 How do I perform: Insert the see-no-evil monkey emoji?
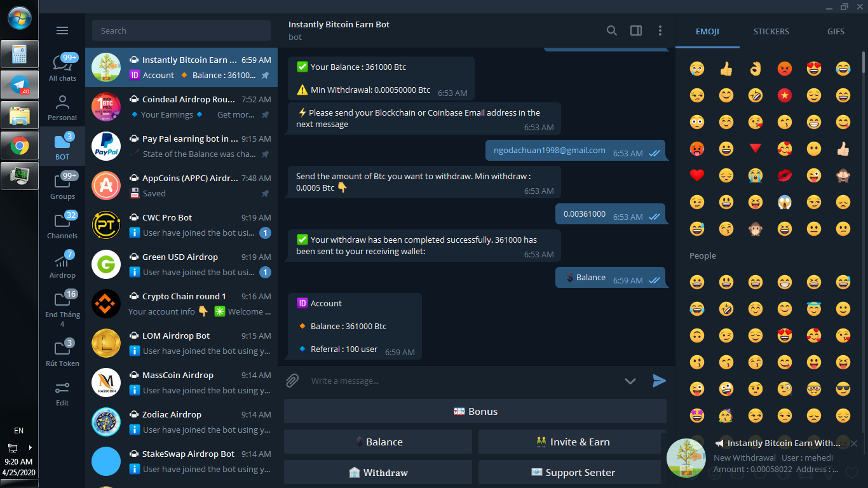[843, 175]
